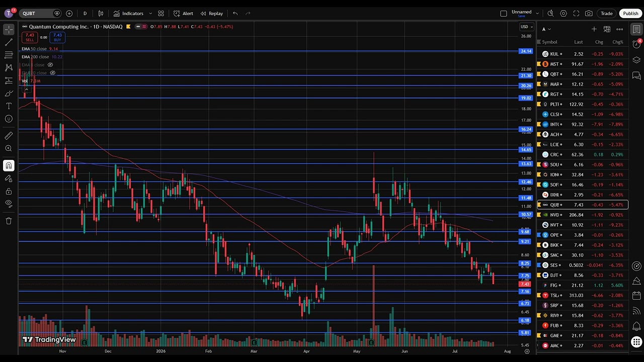The image size is (644, 362).
Task: Open the layout setup grid icon
Action: coord(161,14)
